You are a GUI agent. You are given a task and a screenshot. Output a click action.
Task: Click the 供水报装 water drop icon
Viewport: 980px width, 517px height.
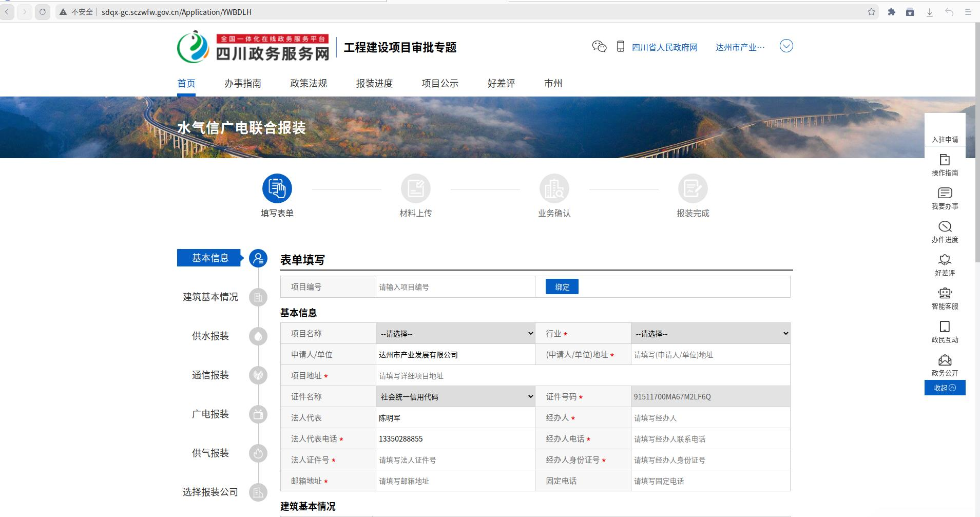click(258, 336)
